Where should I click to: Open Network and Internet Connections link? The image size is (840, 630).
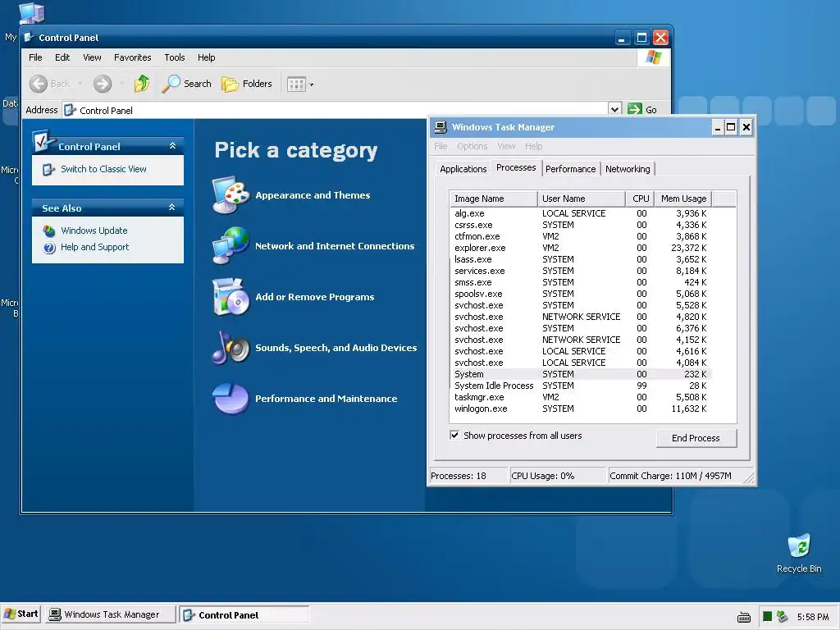(x=335, y=246)
